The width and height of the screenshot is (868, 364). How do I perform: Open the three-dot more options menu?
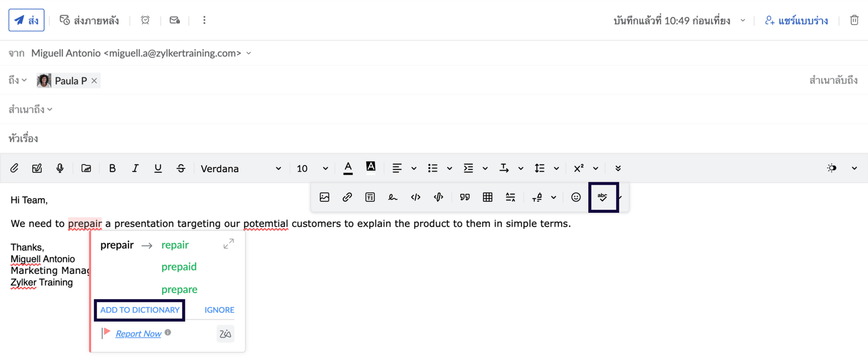(x=204, y=20)
